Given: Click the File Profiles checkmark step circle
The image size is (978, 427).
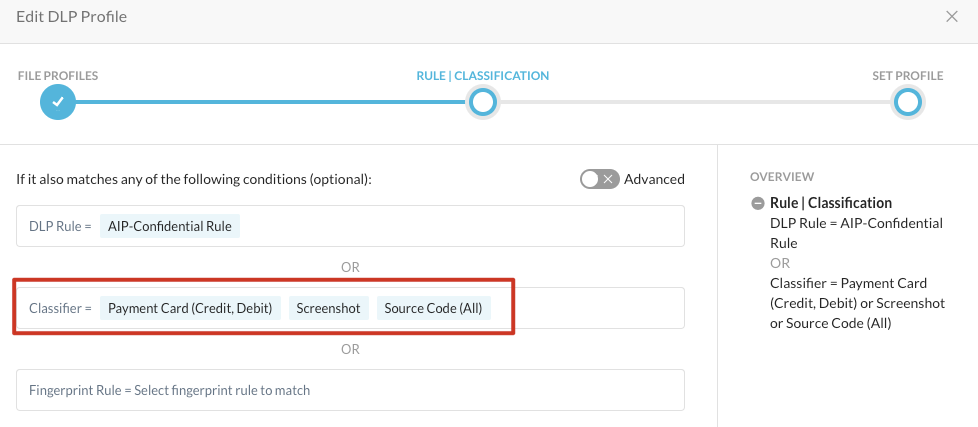Looking at the screenshot, I should (x=58, y=102).
